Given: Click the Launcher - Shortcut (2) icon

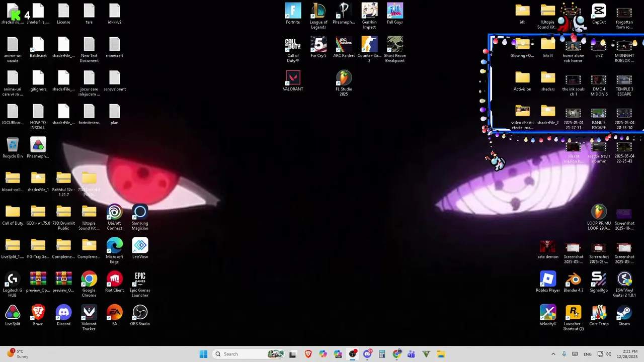Looking at the screenshot, I should click(573, 318).
